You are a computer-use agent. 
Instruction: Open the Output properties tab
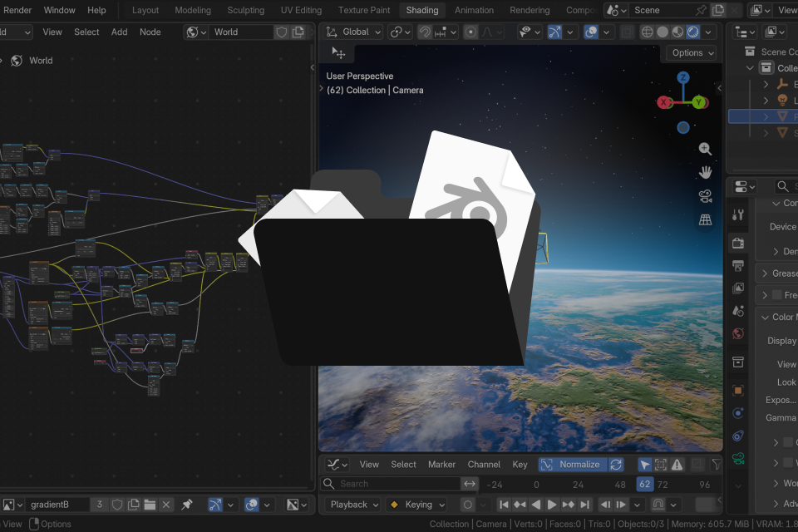738,265
